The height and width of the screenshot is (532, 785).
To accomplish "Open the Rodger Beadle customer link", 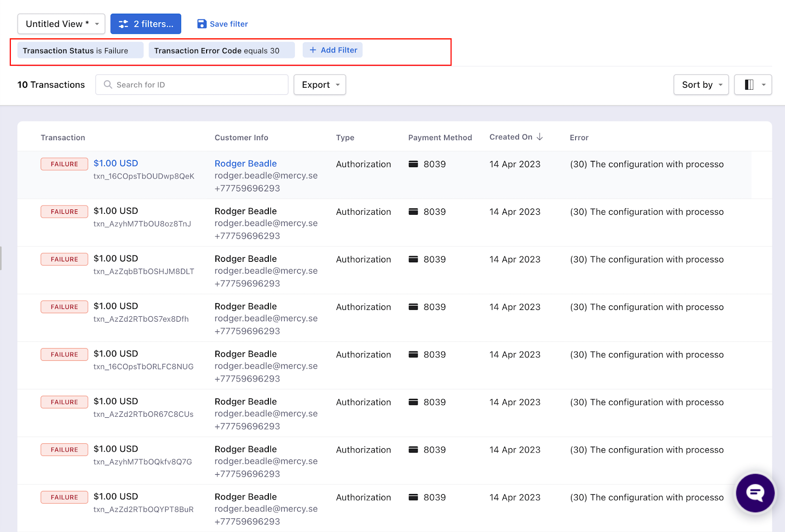I will click(x=245, y=163).
